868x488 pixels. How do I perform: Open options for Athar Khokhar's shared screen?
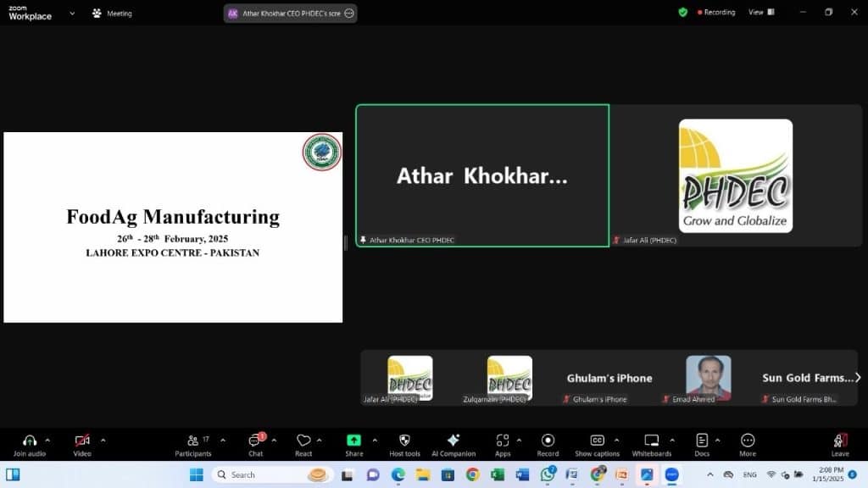point(349,14)
